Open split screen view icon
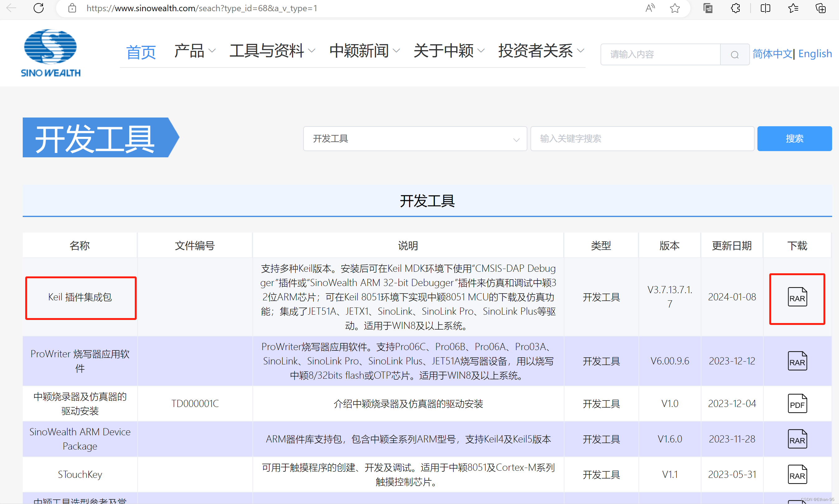 (765, 8)
